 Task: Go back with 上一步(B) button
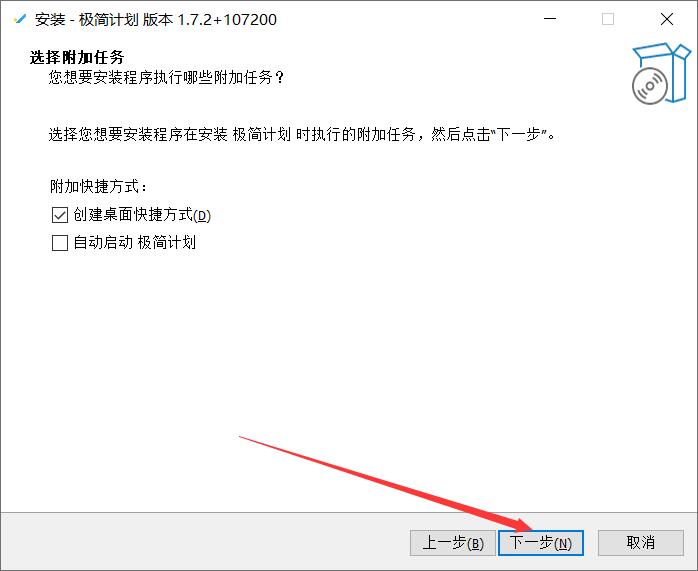click(x=452, y=543)
